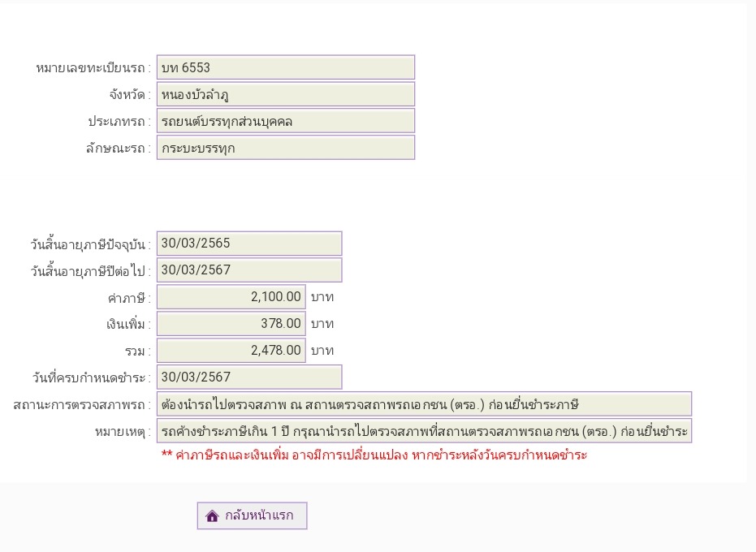Click the label สถานะการตรวจสภาพรถ
The height and width of the screenshot is (552, 756).
(82, 405)
